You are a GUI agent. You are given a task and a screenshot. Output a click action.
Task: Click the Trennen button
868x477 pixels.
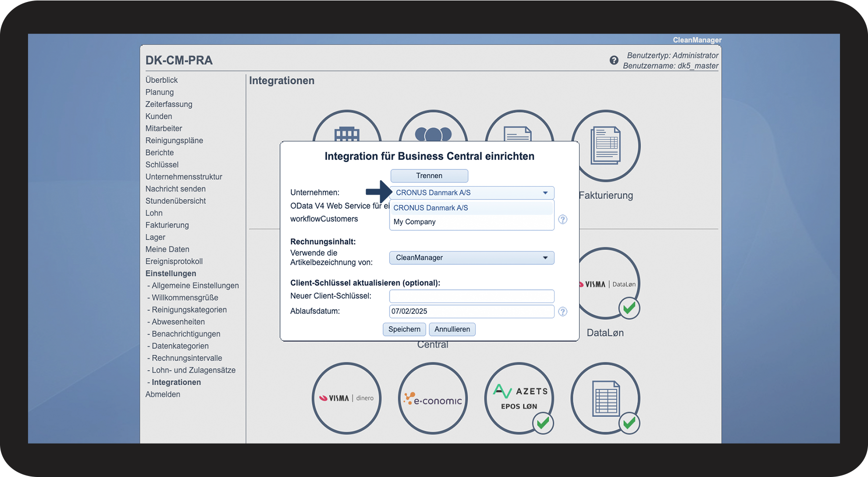point(429,176)
